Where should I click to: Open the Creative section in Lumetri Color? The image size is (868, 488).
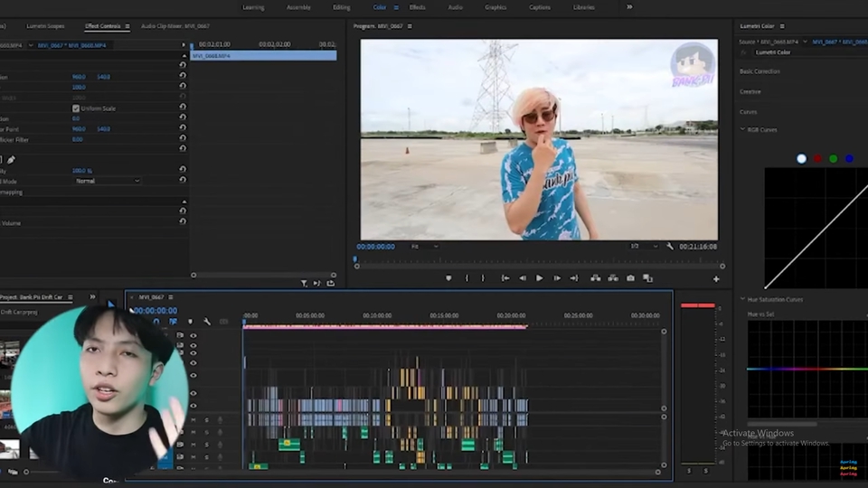pyautogui.click(x=750, y=91)
